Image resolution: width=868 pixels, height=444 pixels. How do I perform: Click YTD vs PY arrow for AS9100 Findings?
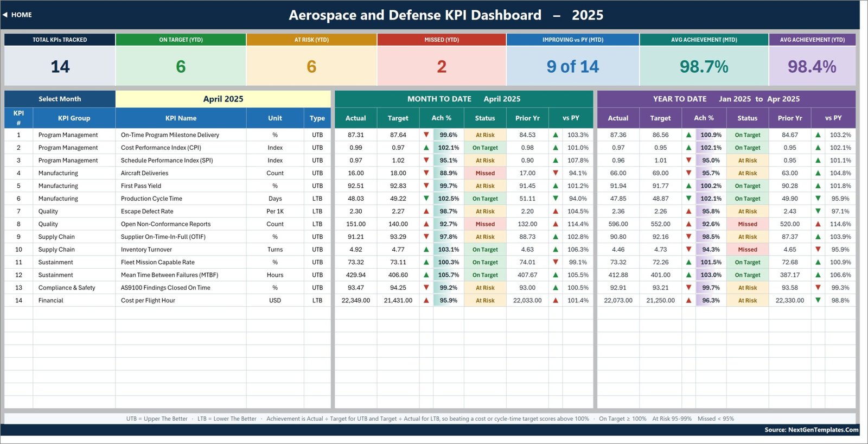click(x=818, y=288)
